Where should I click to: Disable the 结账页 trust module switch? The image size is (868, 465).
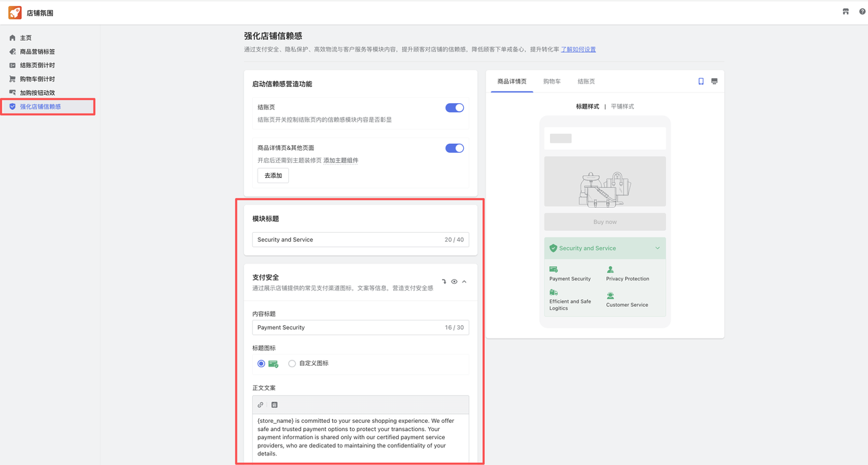pyautogui.click(x=454, y=107)
